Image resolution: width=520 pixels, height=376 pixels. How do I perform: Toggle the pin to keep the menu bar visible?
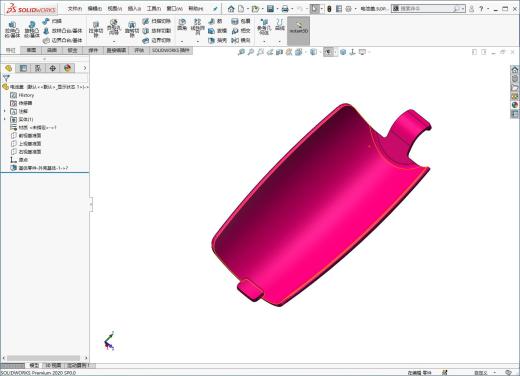[215, 9]
